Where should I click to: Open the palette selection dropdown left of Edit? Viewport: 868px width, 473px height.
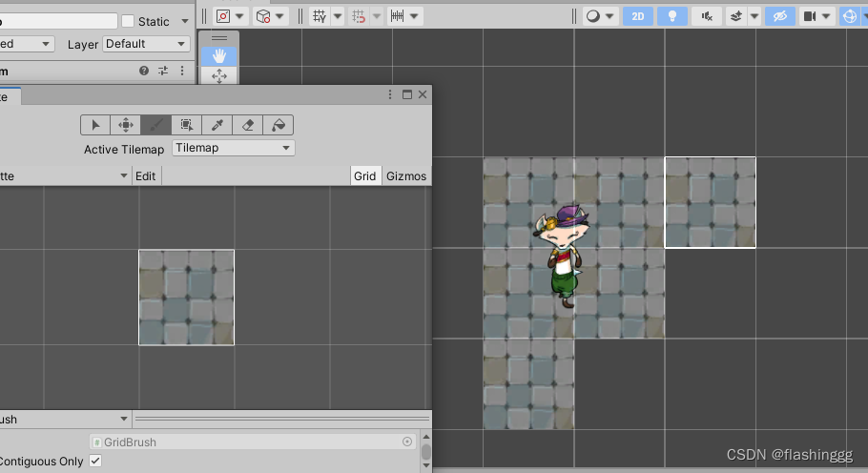coord(65,175)
